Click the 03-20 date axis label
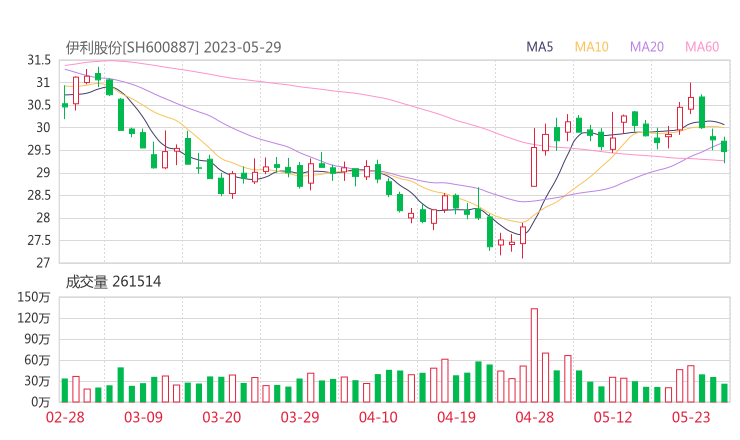Viewport: 740px width, 440px height. (222, 417)
